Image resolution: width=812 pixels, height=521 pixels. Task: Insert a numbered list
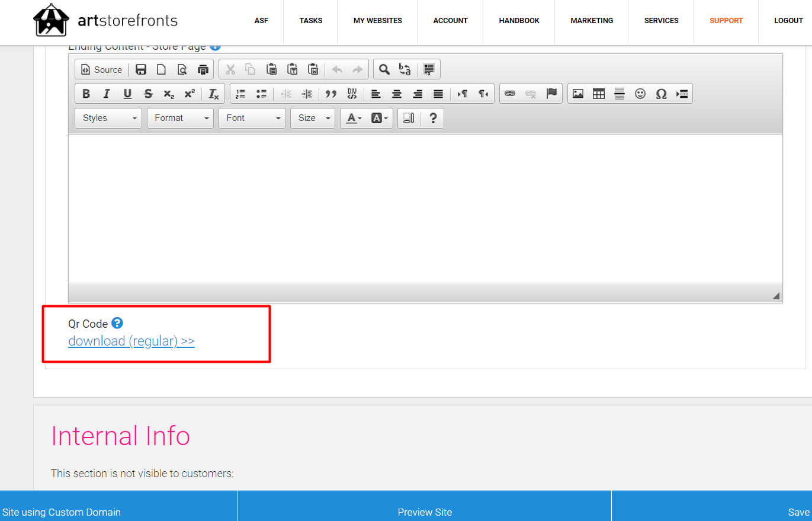click(x=240, y=94)
